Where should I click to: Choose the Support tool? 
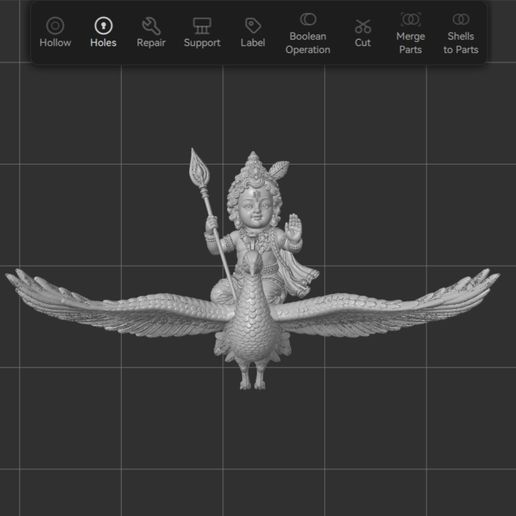202,33
